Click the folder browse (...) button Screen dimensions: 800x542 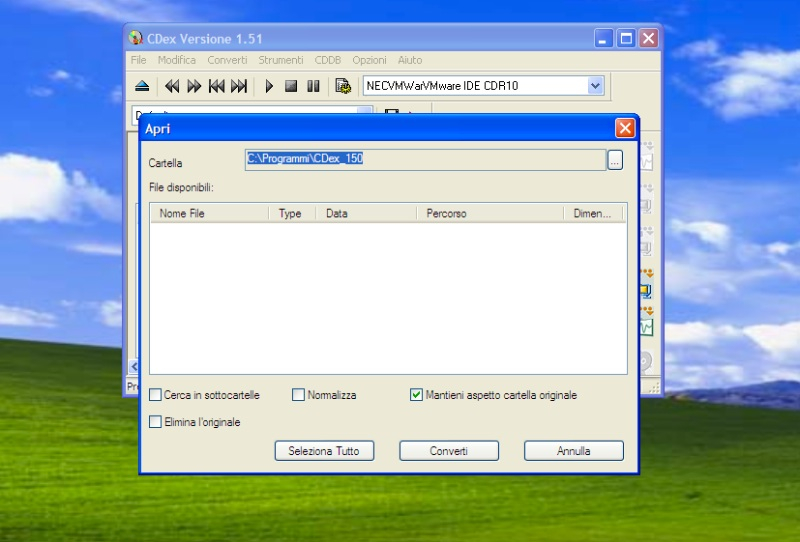(615, 160)
